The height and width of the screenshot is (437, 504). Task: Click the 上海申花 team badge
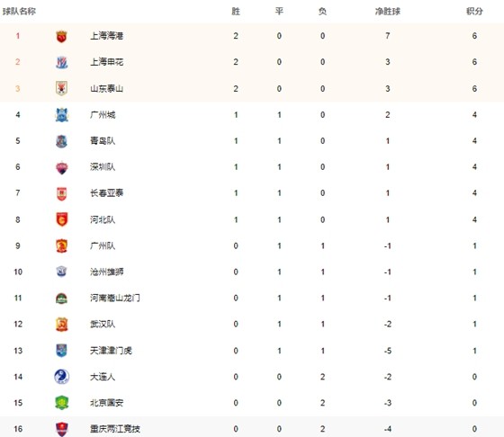click(x=61, y=62)
